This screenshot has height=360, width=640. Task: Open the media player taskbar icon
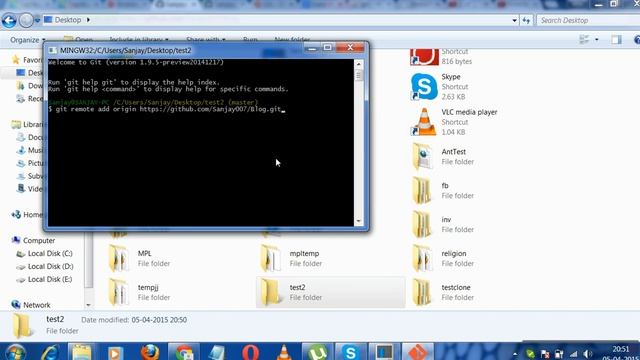(x=116, y=352)
